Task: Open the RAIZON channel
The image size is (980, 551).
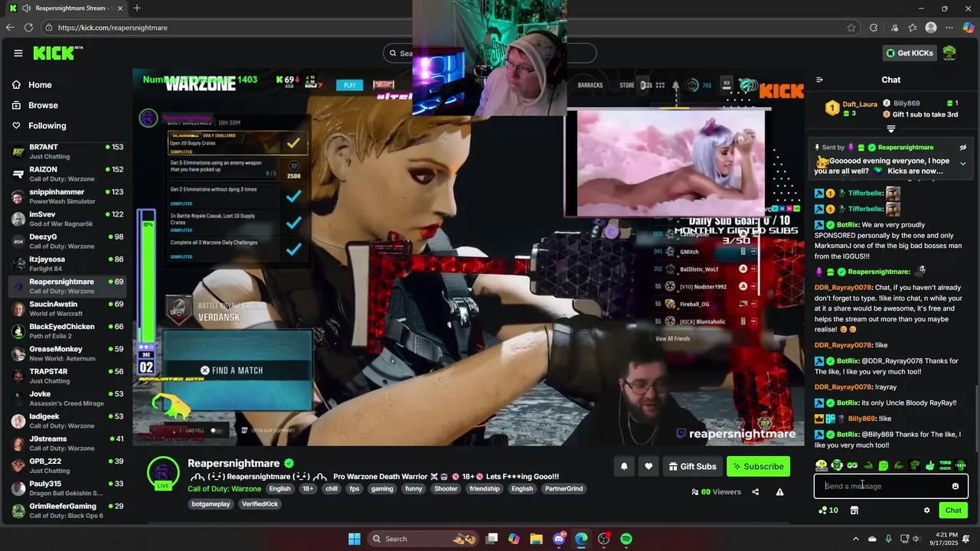Action: pos(67,174)
